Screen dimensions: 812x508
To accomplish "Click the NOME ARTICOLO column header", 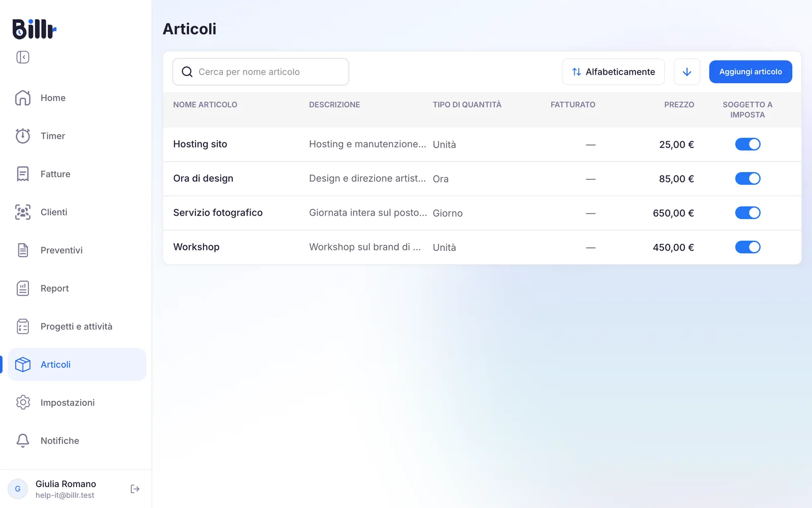I will tap(205, 105).
